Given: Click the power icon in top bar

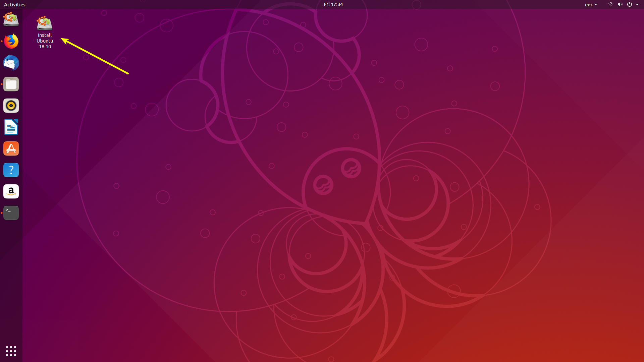Looking at the screenshot, I should pos(630,4).
